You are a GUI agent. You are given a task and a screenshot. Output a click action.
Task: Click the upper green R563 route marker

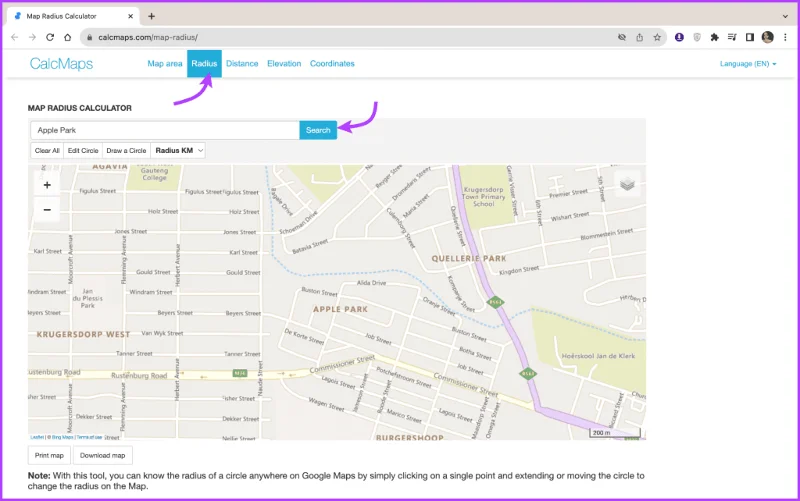(x=495, y=302)
